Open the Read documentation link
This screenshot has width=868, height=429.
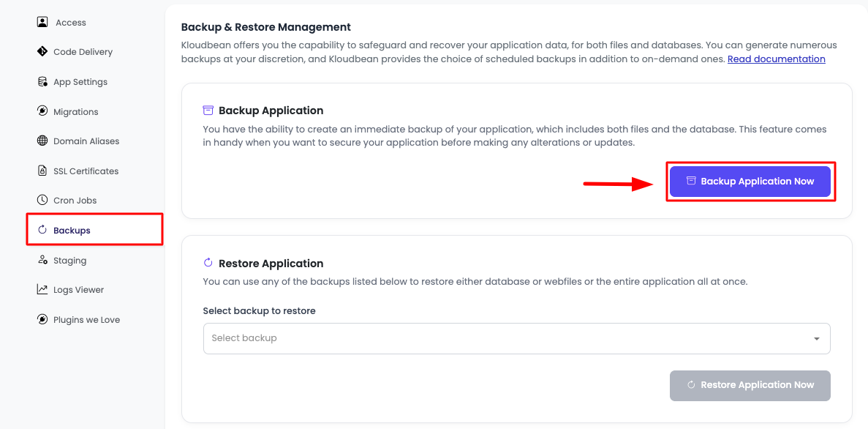(776, 59)
